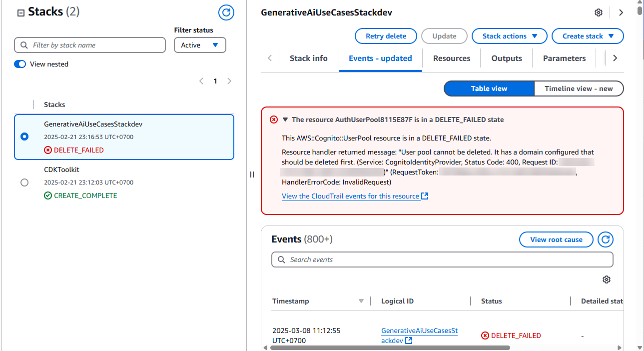This screenshot has width=644, height=351.
Task: Click timestamp 2025-03-08 11:12:55 in the events table
Action: [306, 335]
